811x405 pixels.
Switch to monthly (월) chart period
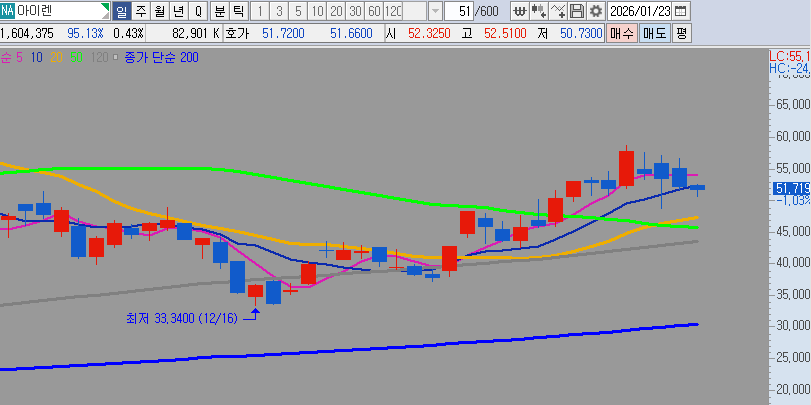point(160,10)
